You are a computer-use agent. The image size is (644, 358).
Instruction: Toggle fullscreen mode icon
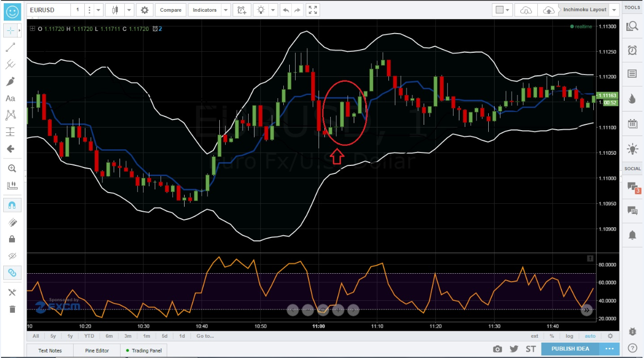314,10
